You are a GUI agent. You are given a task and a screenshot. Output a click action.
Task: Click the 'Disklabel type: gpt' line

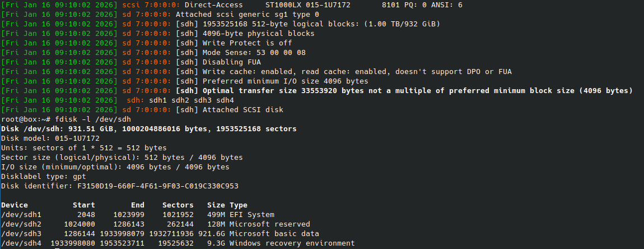point(41,176)
